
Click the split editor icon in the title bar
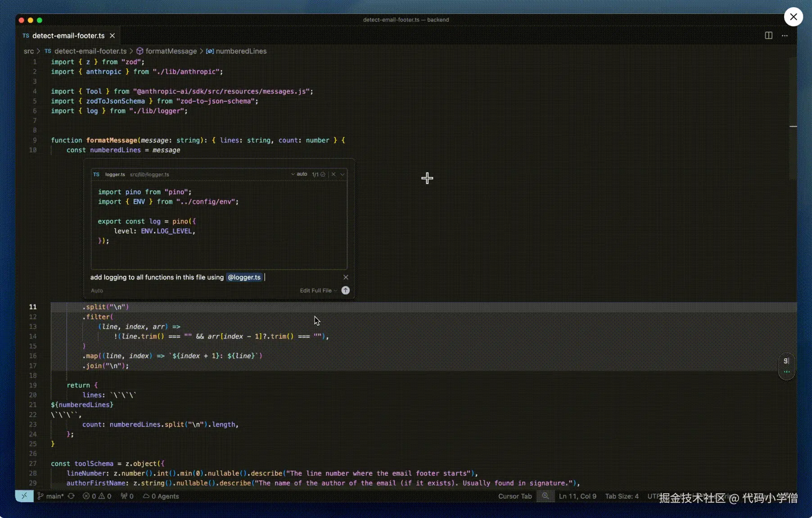click(x=769, y=36)
